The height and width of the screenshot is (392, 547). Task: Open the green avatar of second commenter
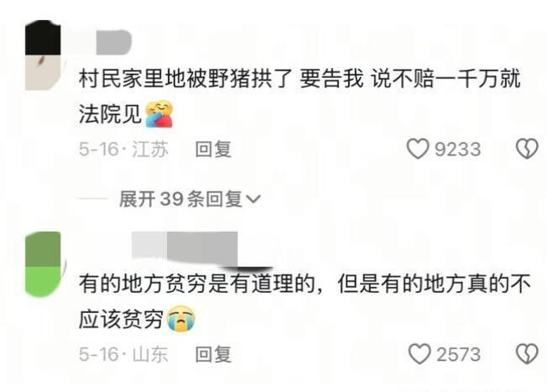(44, 264)
